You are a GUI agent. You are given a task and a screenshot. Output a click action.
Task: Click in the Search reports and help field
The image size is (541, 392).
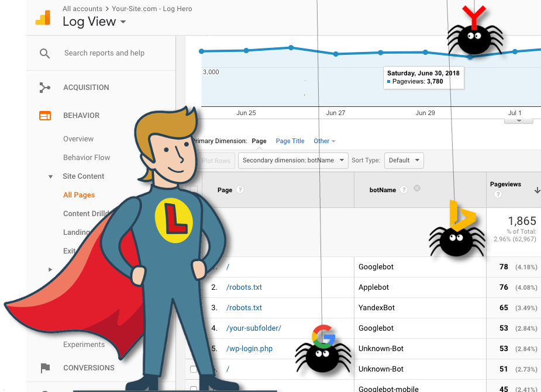[x=104, y=53]
